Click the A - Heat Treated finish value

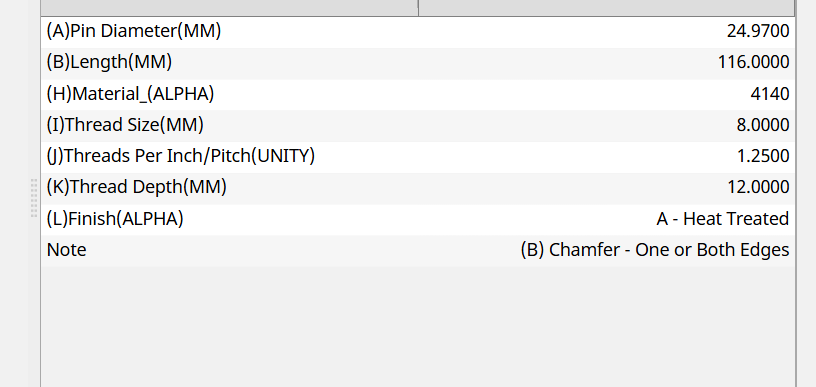pos(723,219)
